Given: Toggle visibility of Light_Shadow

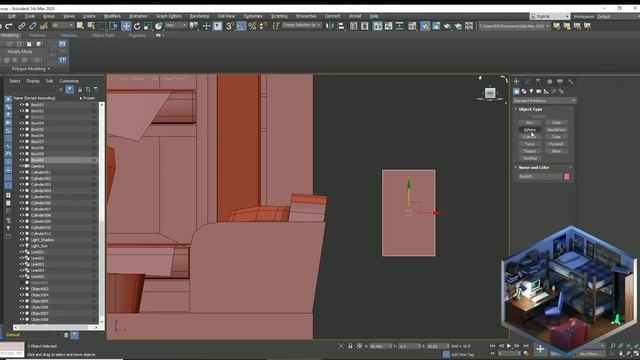Looking at the screenshot, I should click(22, 240).
